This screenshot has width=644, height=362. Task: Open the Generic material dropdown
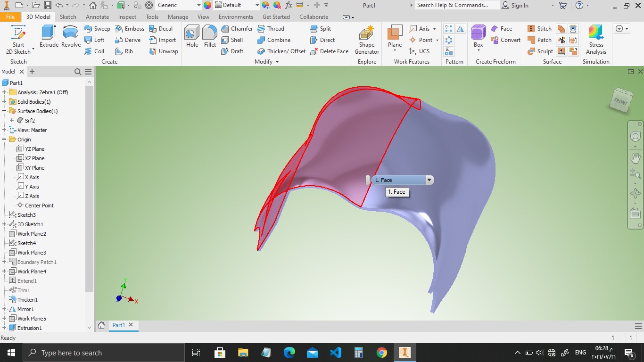[199, 5]
